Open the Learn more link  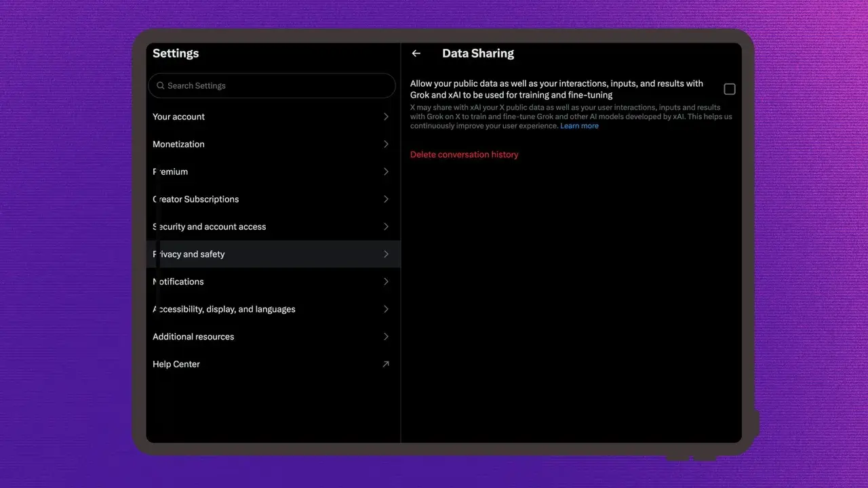(579, 126)
